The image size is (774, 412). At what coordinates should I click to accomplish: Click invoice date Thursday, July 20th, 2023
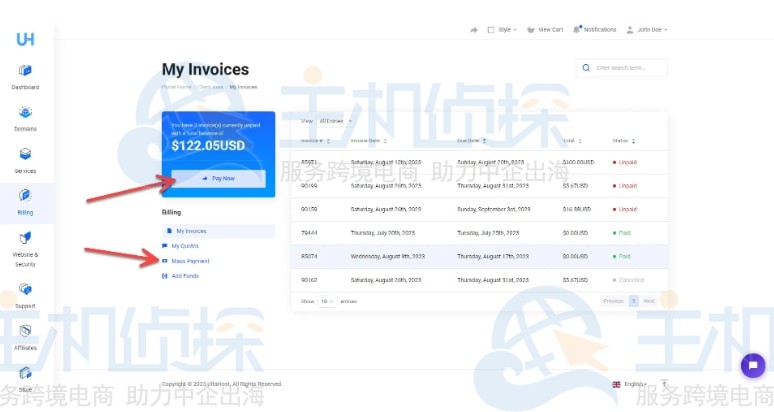[x=383, y=233]
